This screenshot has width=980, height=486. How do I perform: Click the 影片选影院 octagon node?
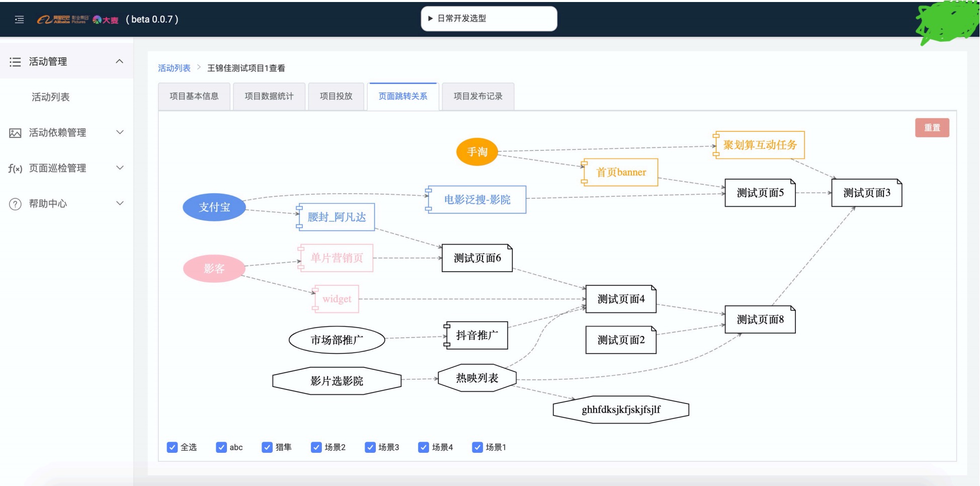(337, 381)
